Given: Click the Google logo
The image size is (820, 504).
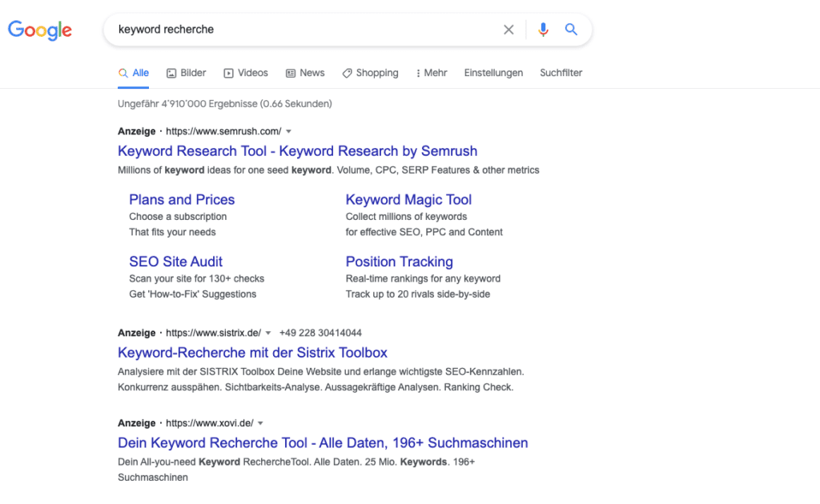Looking at the screenshot, I should [x=40, y=30].
